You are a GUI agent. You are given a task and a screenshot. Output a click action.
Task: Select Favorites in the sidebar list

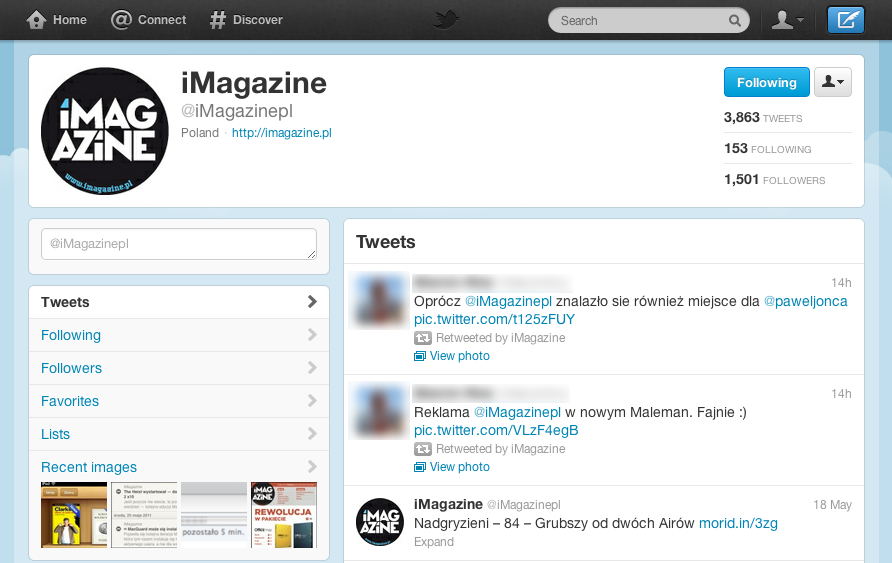179,401
